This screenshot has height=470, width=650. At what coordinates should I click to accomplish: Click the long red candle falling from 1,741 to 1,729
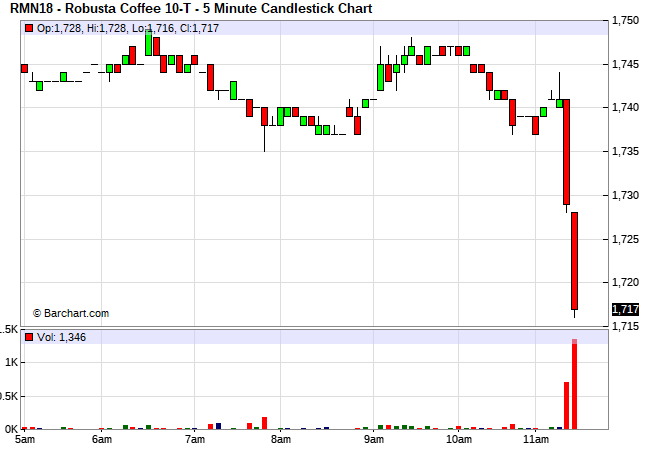coord(566,152)
